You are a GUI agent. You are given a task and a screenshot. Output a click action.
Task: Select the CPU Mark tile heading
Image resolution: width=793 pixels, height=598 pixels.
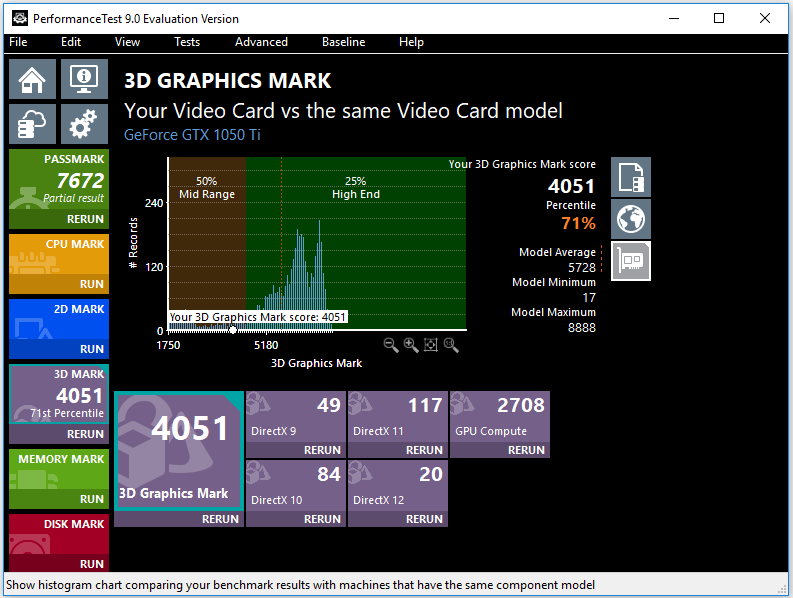75,244
